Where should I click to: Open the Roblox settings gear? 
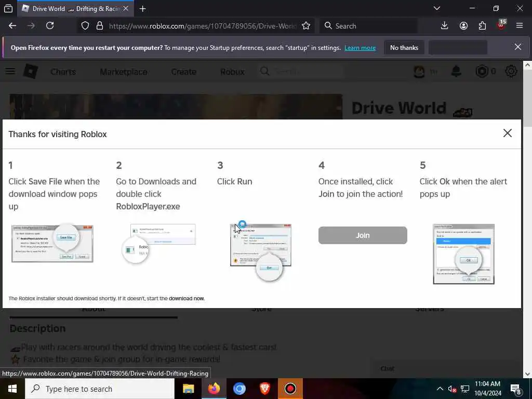511,72
